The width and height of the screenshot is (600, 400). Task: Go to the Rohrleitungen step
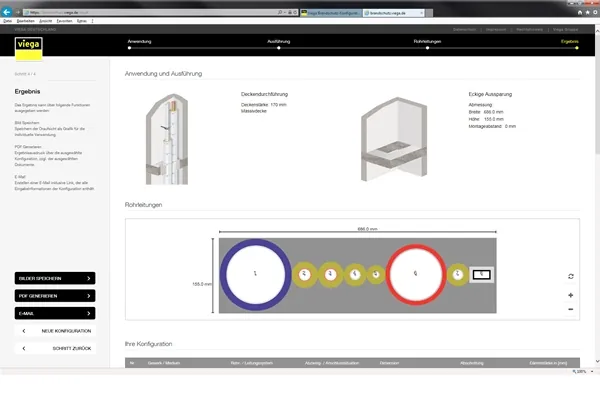tap(428, 42)
